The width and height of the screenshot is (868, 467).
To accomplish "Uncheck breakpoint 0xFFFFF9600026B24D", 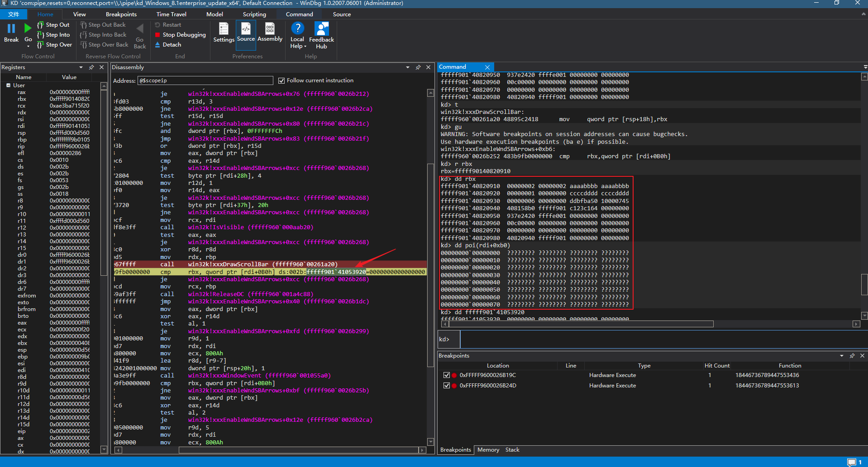I will (x=447, y=386).
